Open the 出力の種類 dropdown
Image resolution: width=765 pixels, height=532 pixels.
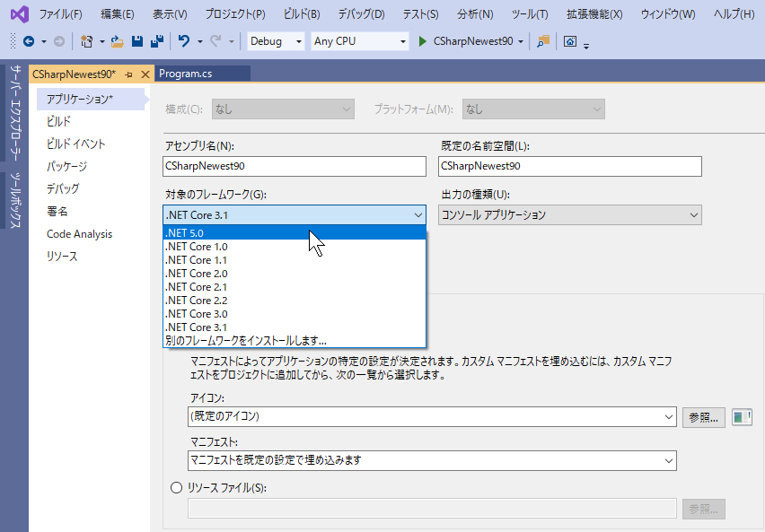[570, 215]
